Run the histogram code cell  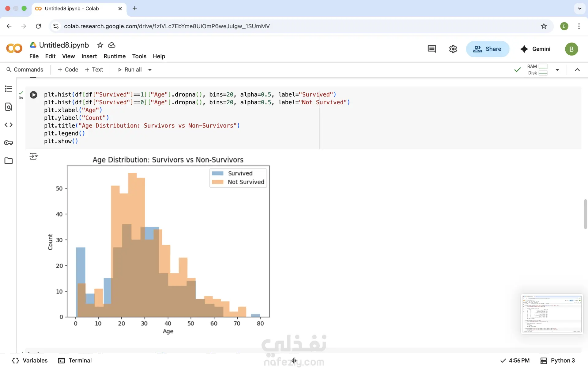[x=33, y=95]
